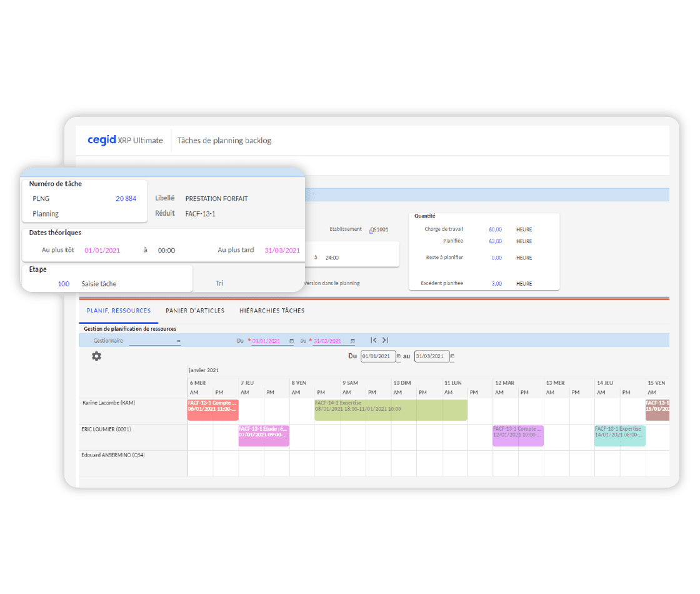Select red FACF-13-1 task on 6 MER
The image size is (700, 594).
[x=212, y=410]
